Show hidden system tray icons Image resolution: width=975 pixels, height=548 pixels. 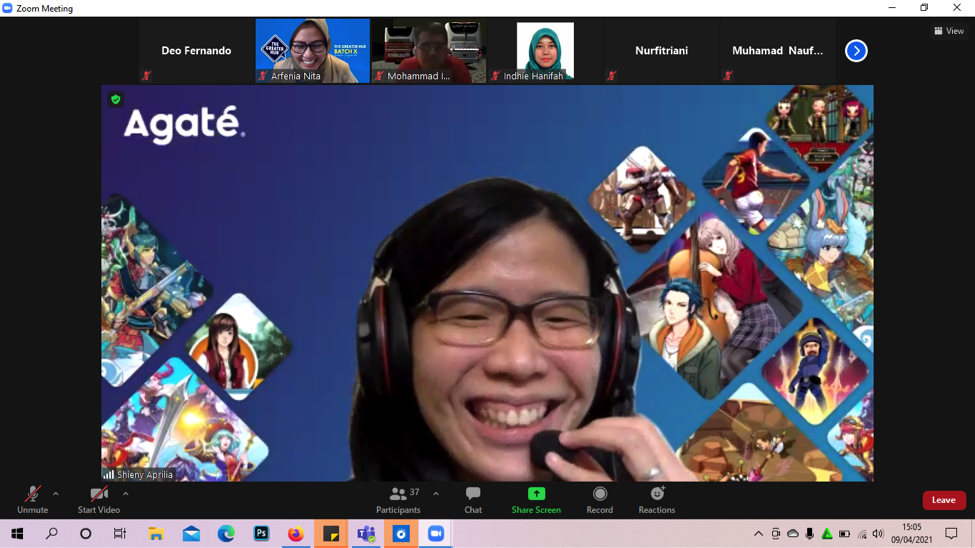click(x=758, y=534)
